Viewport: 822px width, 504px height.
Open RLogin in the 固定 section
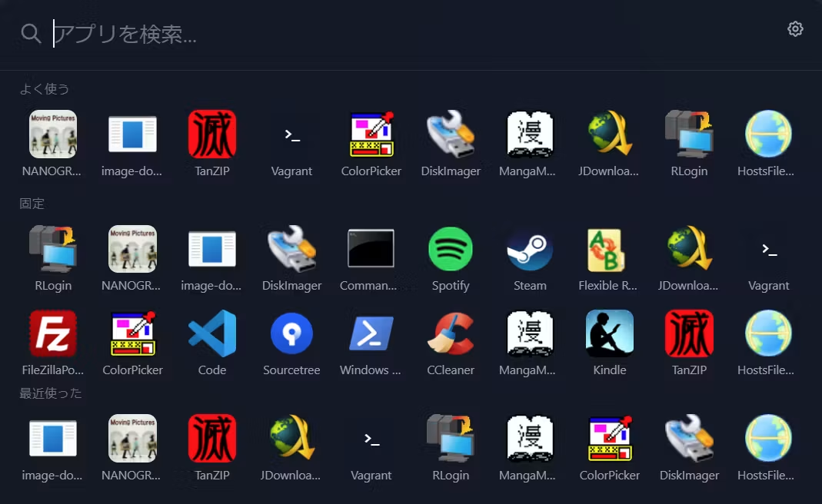coord(52,258)
